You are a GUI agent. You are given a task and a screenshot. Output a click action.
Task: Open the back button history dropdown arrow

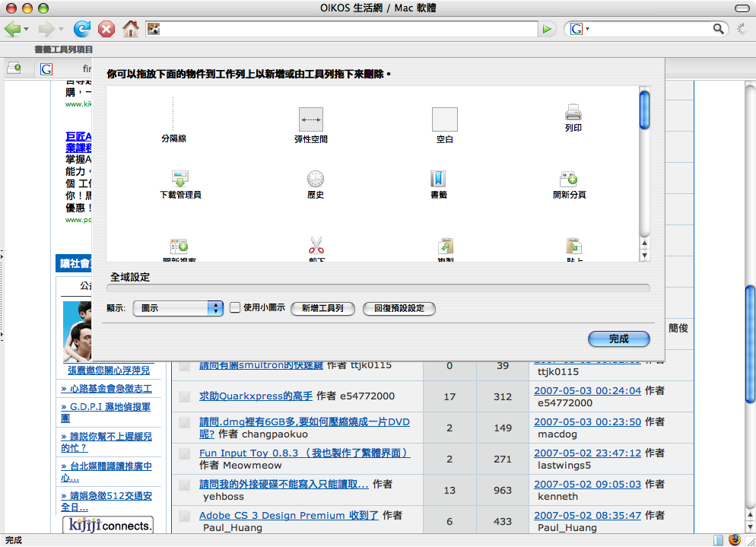coord(27,30)
